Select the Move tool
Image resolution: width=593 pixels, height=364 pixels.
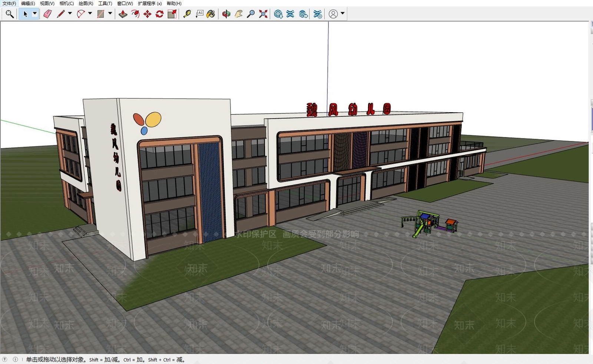pos(148,14)
